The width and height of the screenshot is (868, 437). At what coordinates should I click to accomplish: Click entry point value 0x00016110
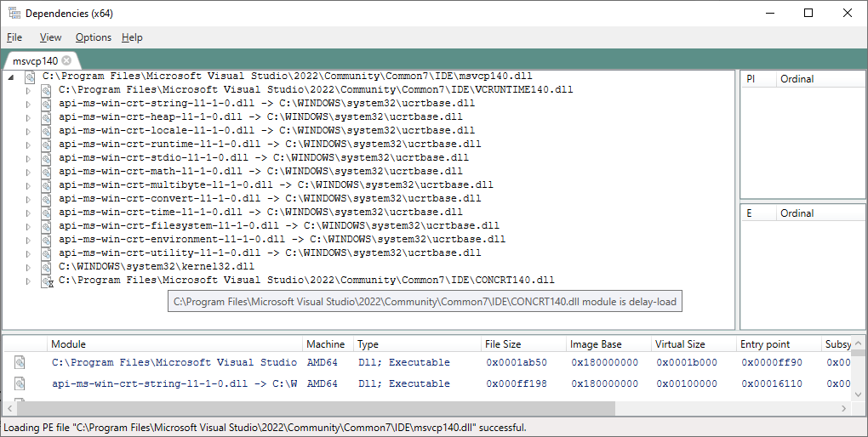(x=772, y=384)
